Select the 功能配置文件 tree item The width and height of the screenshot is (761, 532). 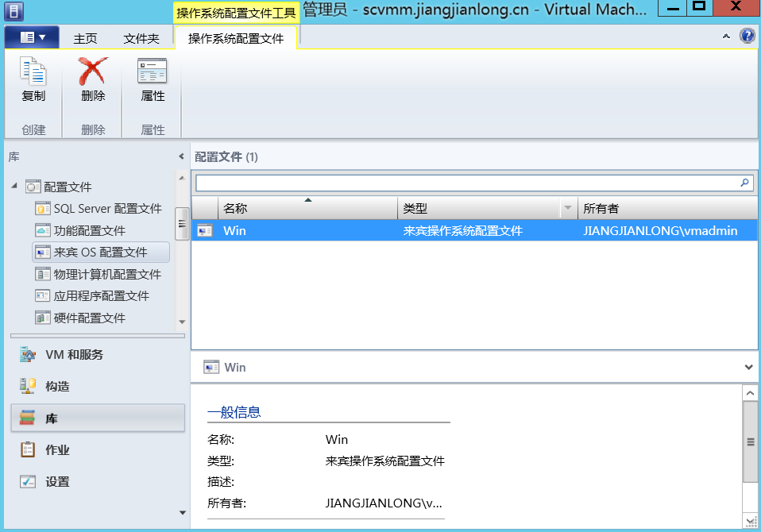(90, 230)
